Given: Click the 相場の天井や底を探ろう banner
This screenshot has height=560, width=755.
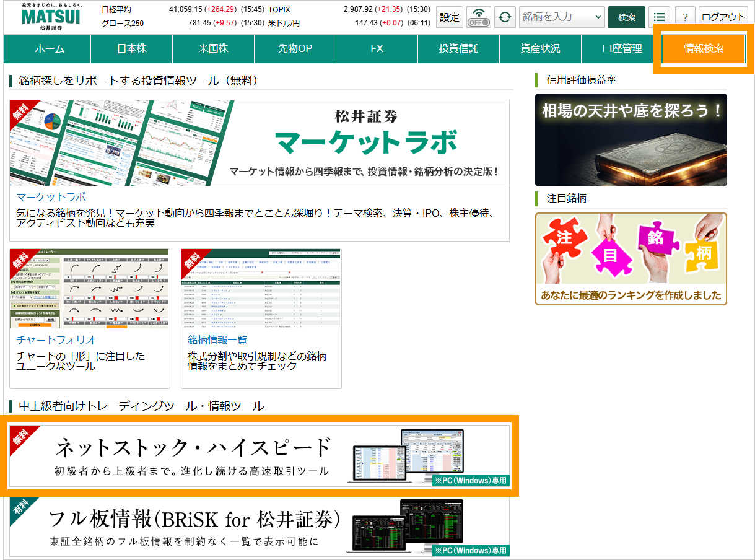Looking at the screenshot, I should click(631, 140).
